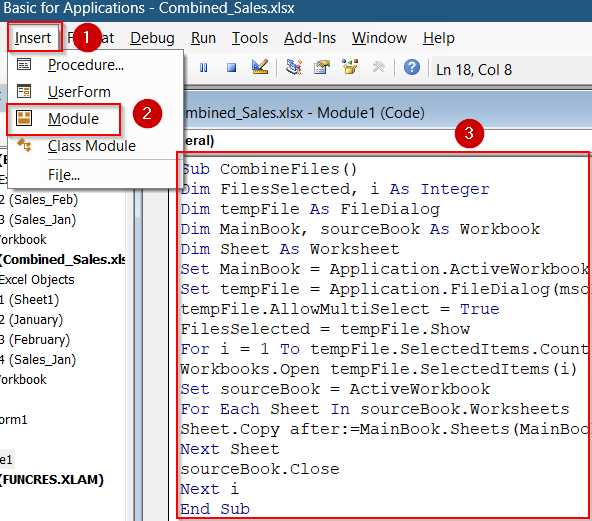The image size is (592, 521).
Task: Select Excel Objects folder in tree
Action: [x=37, y=279]
